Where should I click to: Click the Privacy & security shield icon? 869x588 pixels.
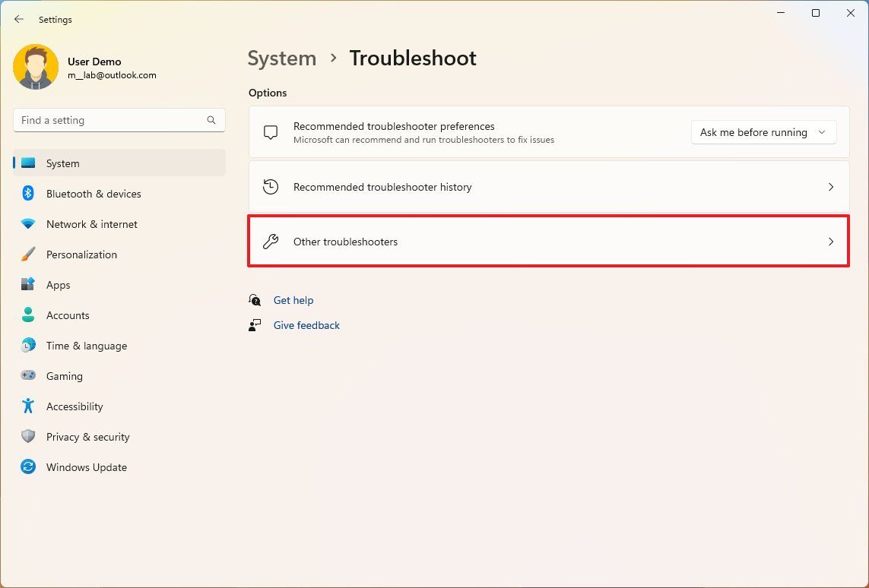click(27, 437)
